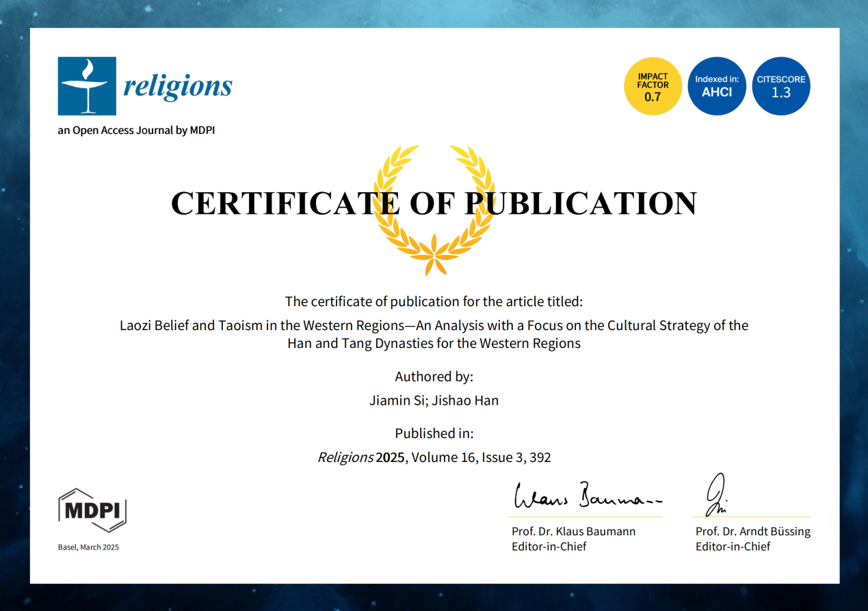Click the 'Authored by:' label
Viewport: 868px width, 611px height.
pyautogui.click(x=434, y=377)
